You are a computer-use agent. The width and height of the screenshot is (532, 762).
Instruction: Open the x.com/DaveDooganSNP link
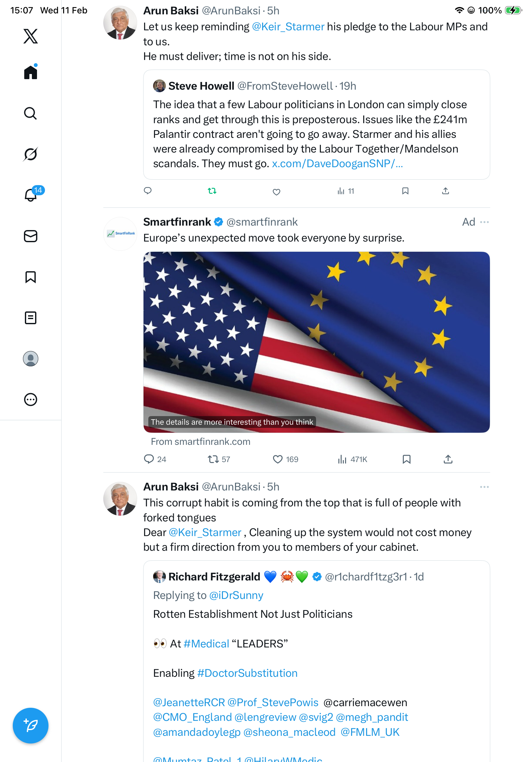coord(337,164)
